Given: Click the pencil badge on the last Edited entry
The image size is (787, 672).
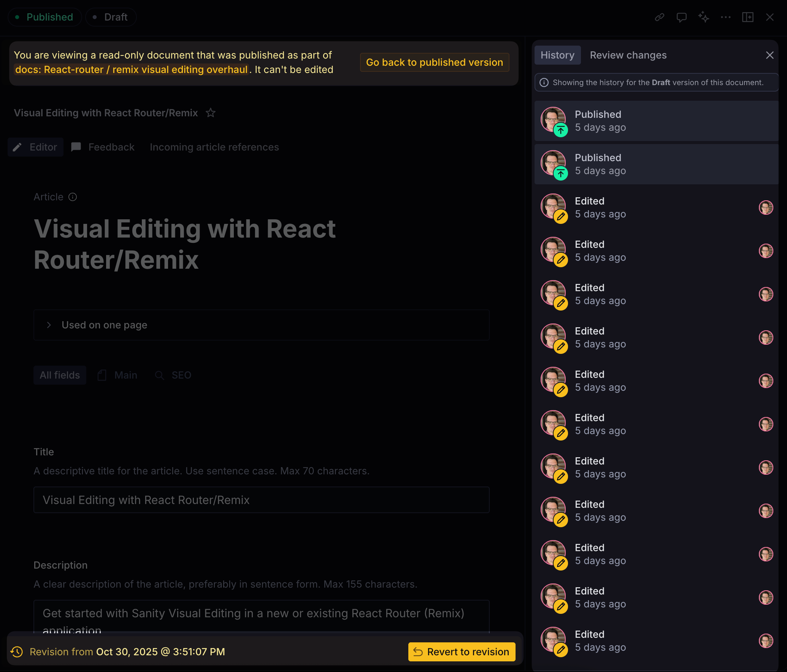Looking at the screenshot, I should (x=561, y=650).
